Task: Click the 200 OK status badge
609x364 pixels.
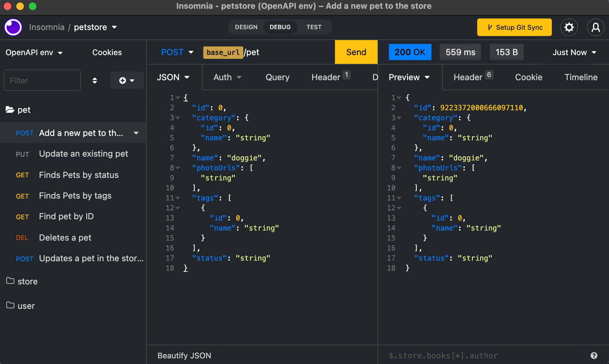Action: 410,52
